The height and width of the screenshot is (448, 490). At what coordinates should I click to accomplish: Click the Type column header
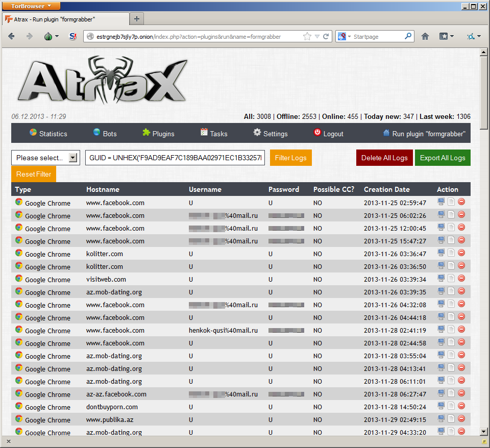coord(23,189)
